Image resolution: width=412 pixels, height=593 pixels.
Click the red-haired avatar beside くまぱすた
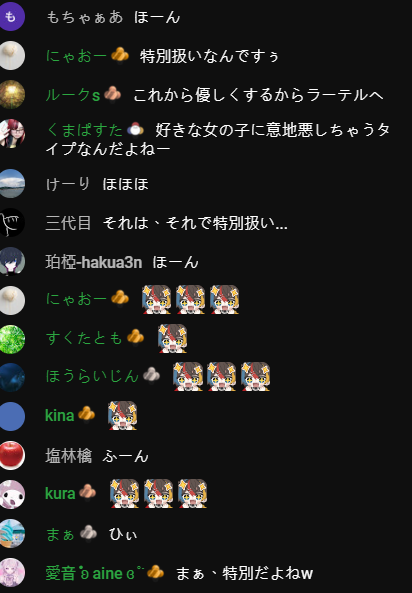tap(11, 133)
